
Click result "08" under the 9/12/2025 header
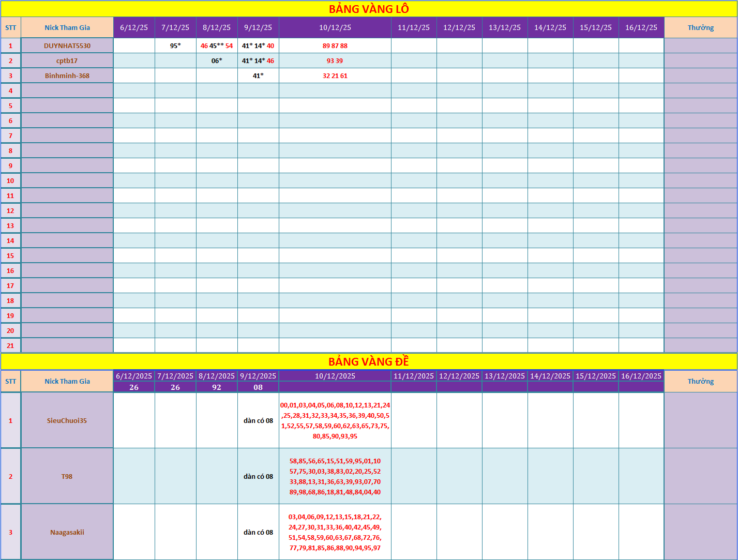pos(258,387)
